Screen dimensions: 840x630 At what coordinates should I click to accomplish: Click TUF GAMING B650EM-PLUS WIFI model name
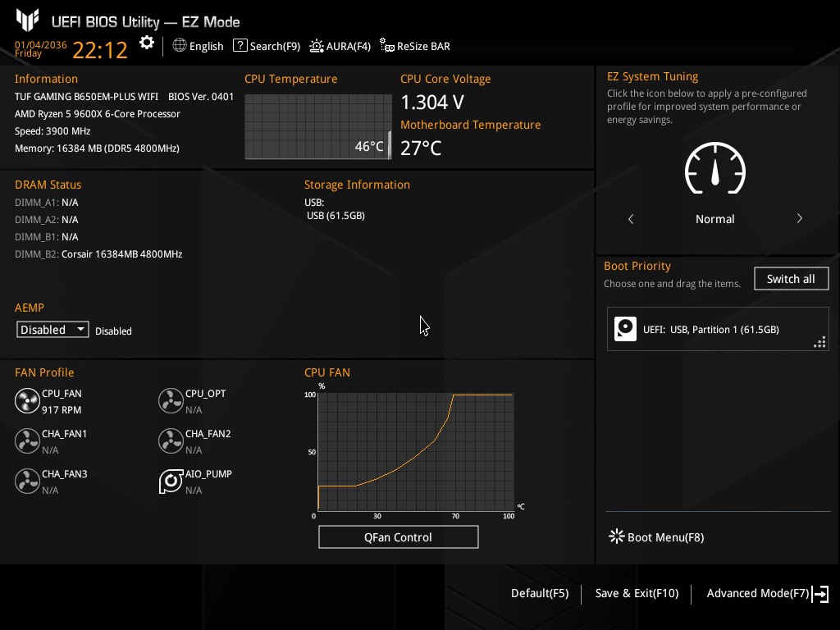pyautogui.click(x=86, y=97)
